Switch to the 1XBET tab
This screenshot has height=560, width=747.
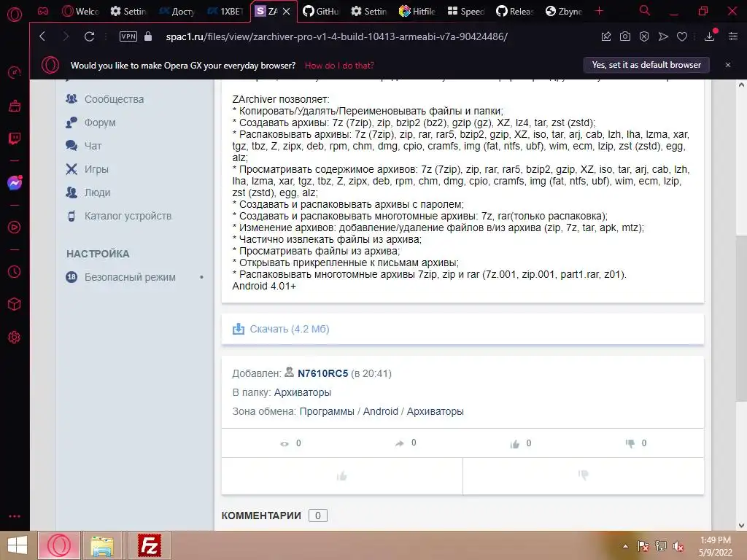coord(225,11)
